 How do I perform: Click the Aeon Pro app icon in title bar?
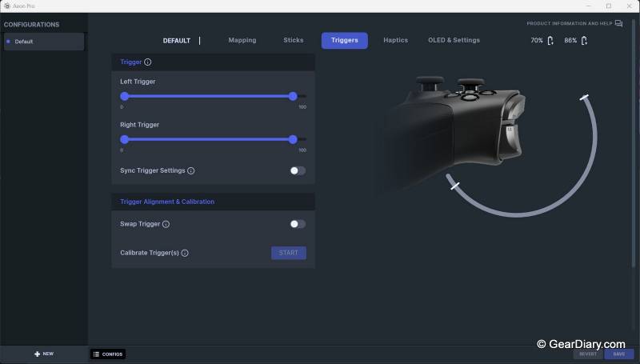tap(6, 6)
